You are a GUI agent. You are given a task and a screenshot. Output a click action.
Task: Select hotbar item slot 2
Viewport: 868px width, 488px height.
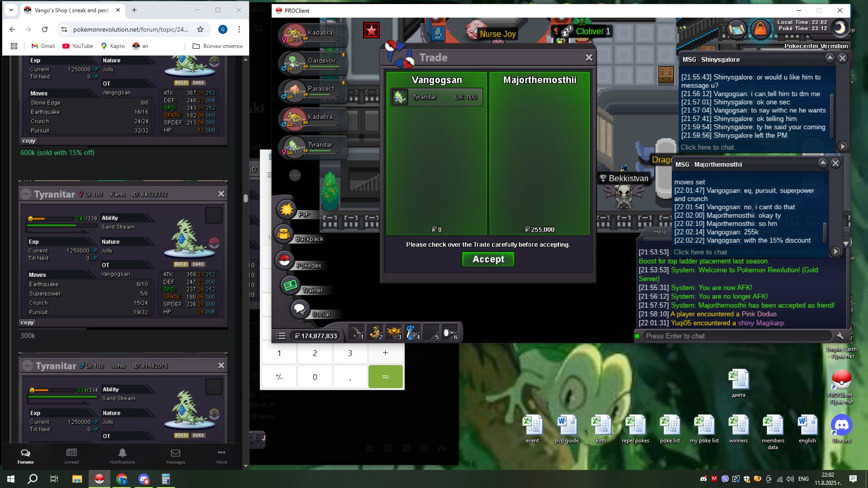[x=375, y=333]
